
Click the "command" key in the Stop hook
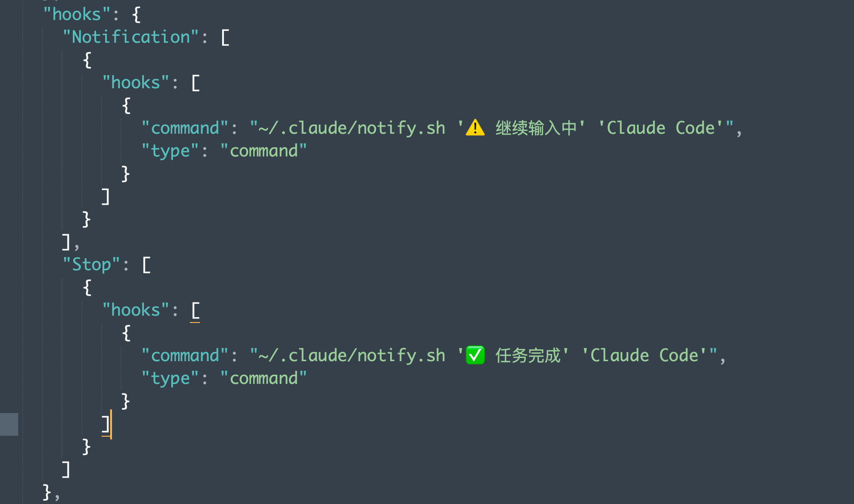pyautogui.click(x=185, y=355)
